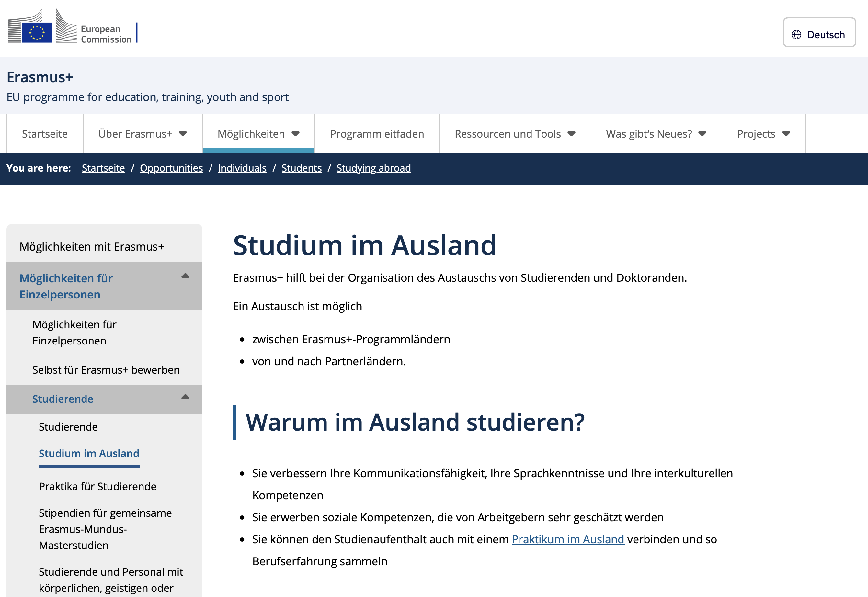Open the Möglichkeiten navigation menu
This screenshot has height=597, width=868.
tap(258, 133)
